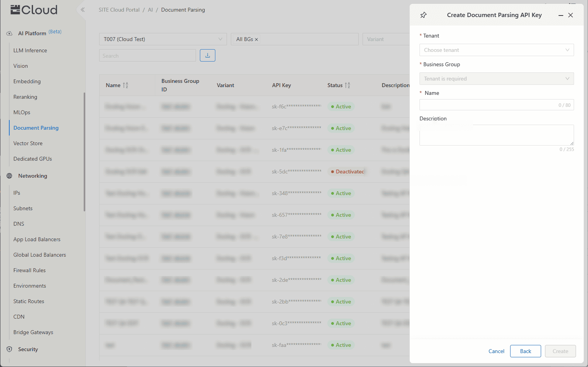
Task: Focus the API key Name input field
Action: pos(488,105)
